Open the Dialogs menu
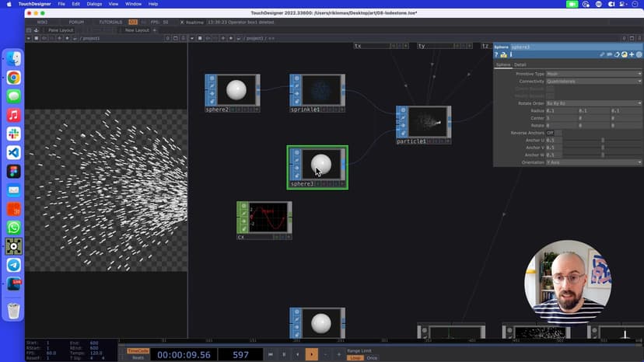The height and width of the screenshot is (362, 644). coord(93,4)
